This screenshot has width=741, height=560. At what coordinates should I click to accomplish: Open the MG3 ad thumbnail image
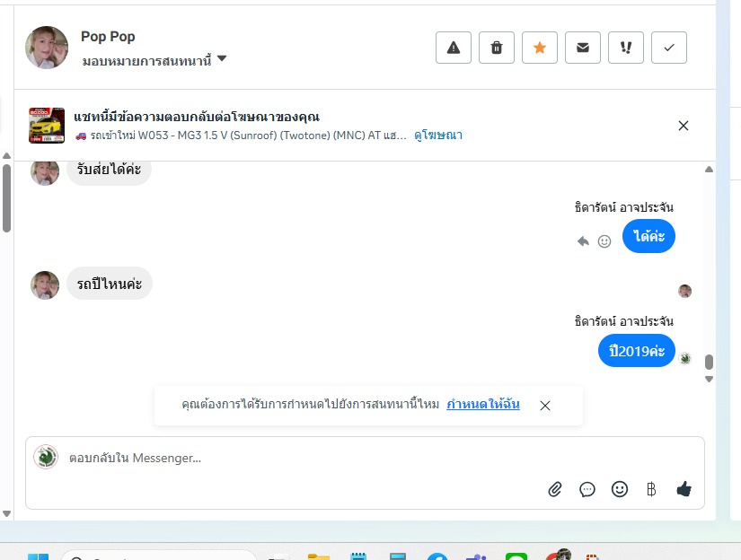pos(47,126)
